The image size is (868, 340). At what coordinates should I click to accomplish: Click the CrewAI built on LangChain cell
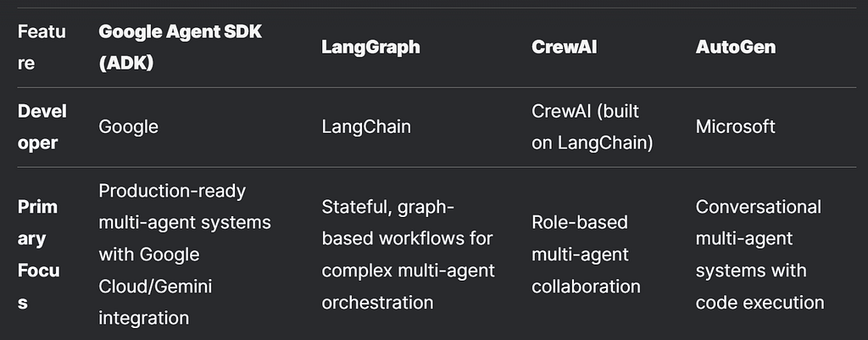point(593,127)
